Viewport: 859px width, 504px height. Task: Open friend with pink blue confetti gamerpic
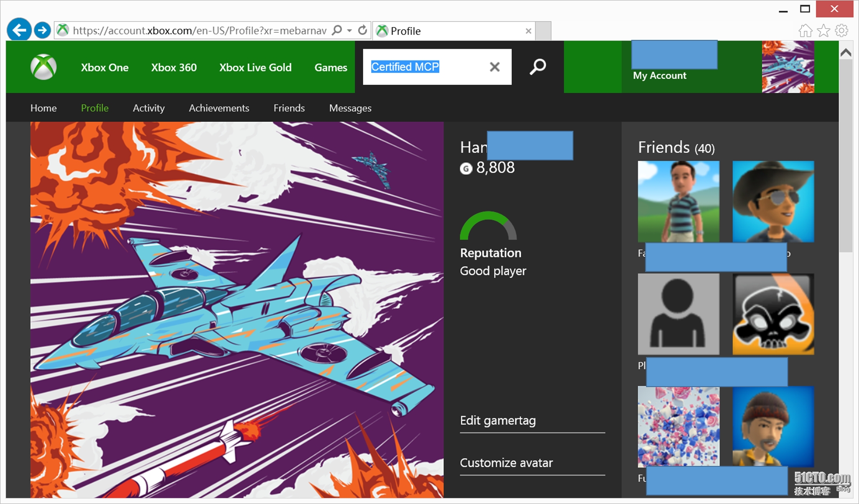pos(679,426)
